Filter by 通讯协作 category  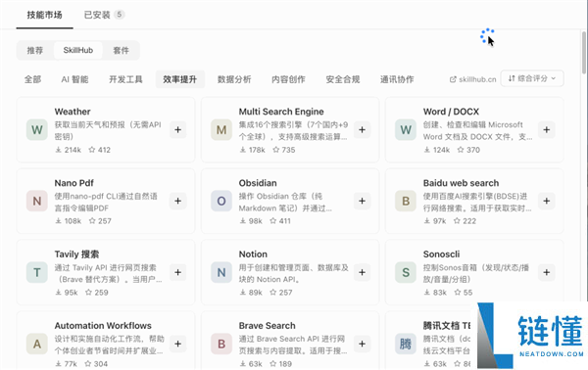click(397, 79)
